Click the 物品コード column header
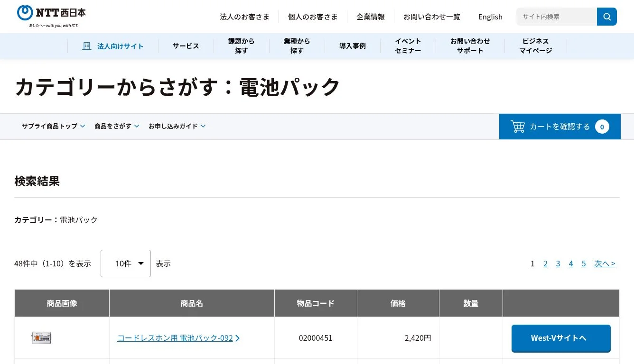This screenshot has height=364, width=634. coord(316,303)
